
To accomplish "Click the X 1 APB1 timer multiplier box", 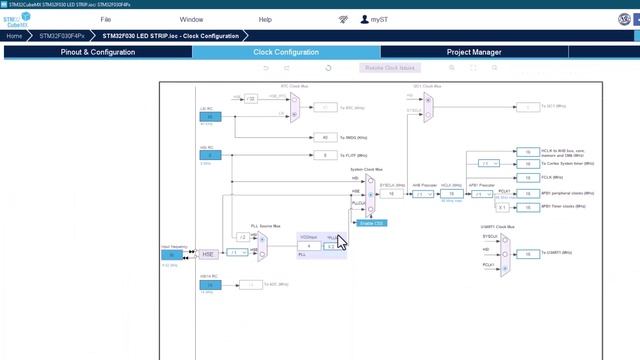I will pyautogui.click(x=502, y=207).
